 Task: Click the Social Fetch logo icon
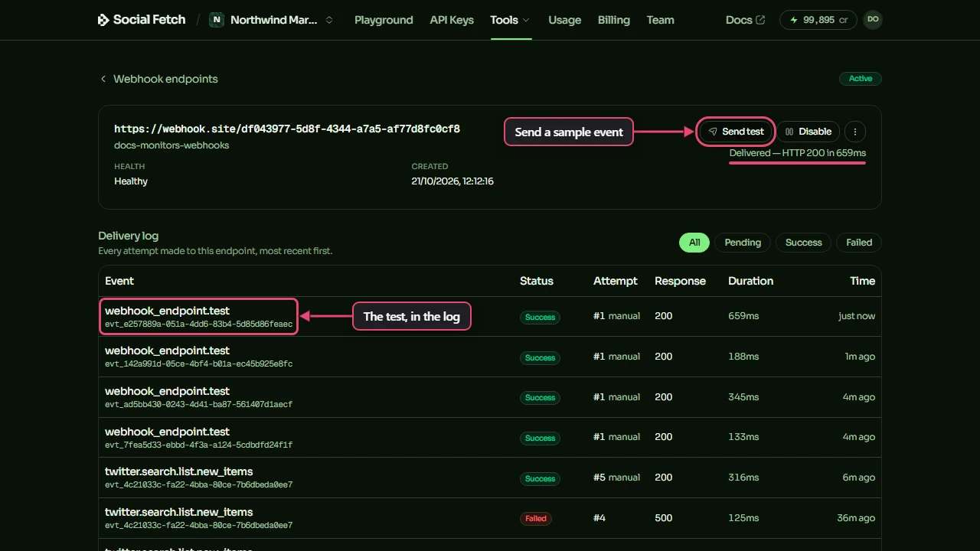point(103,20)
